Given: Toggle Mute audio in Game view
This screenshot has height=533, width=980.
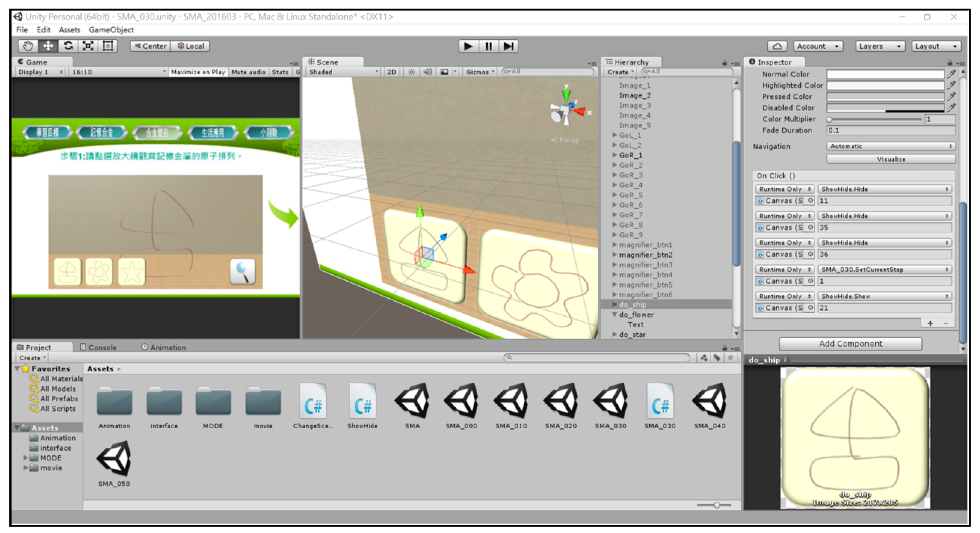Looking at the screenshot, I should click(249, 72).
